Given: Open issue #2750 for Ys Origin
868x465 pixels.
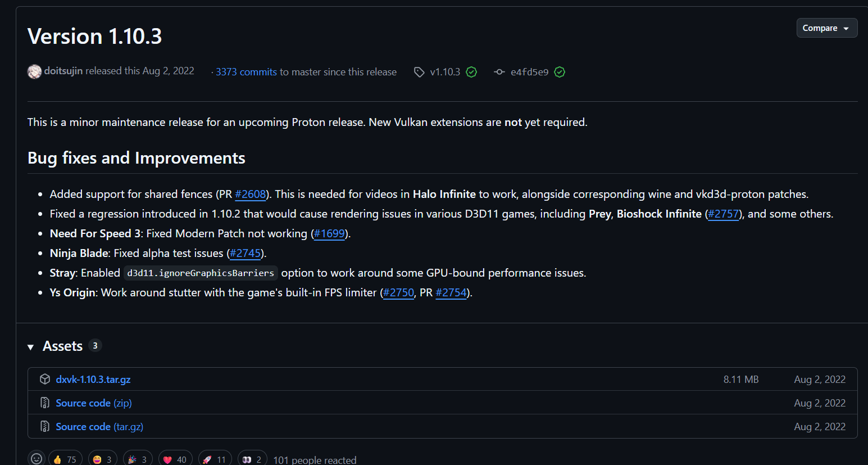Looking at the screenshot, I should pyautogui.click(x=398, y=292).
